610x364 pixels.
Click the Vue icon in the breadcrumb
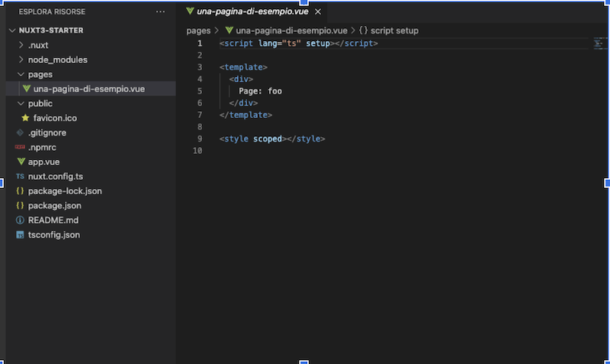[230, 30]
